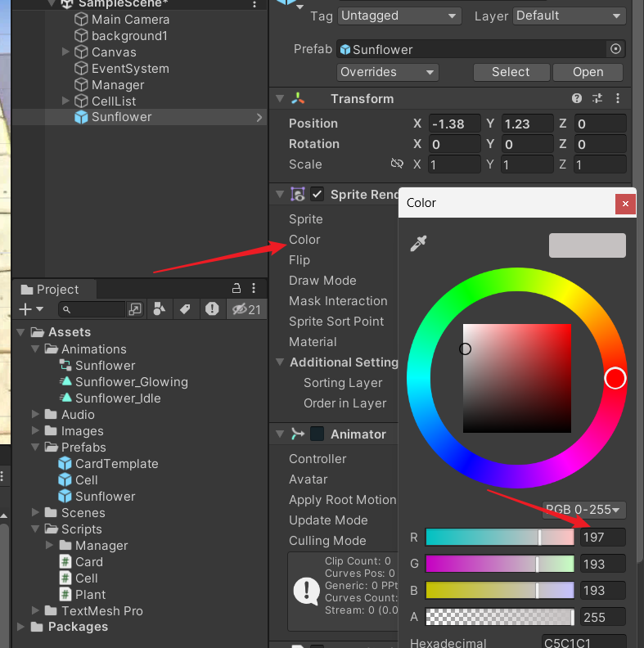This screenshot has height=648, width=644.
Task: Select Sunflower_Glowing animation clip
Action: pyautogui.click(x=131, y=382)
